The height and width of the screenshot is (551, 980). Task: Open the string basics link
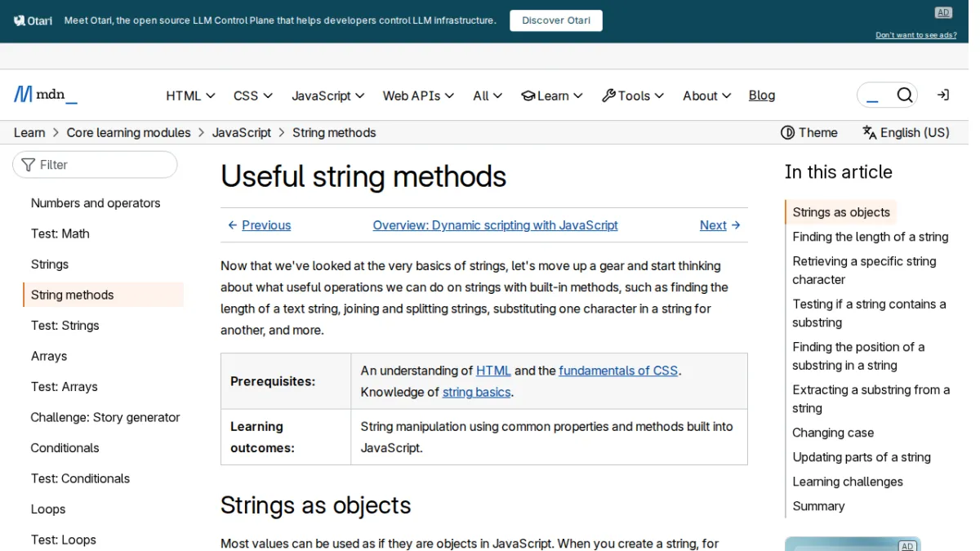coord(476,392)
